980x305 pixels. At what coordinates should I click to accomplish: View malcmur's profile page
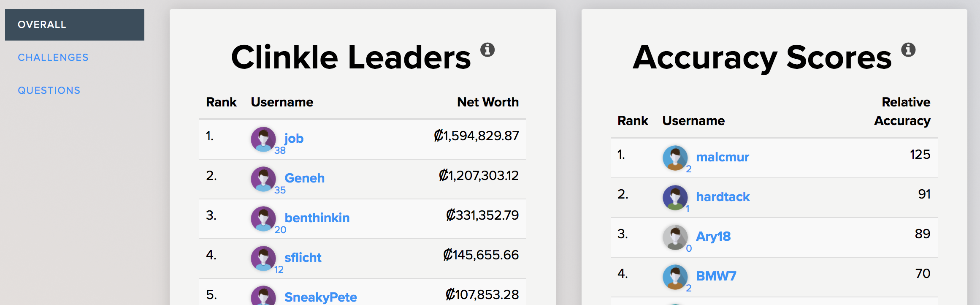tap(722, 157)
